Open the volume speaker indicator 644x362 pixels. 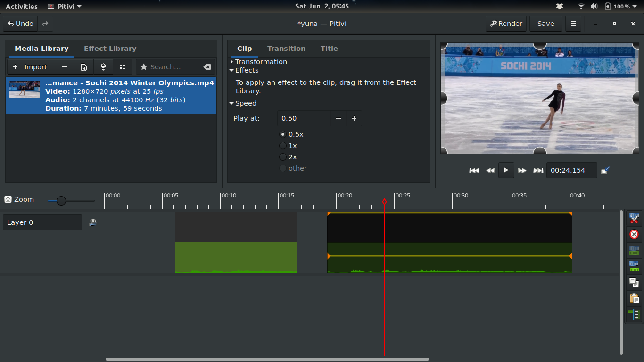click(x=594, y=7)
